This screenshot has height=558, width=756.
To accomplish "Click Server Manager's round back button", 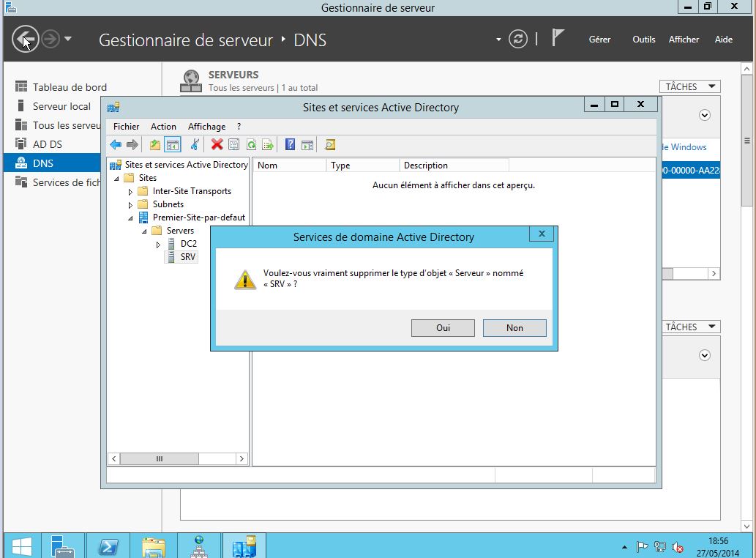I will coord(25,39).
